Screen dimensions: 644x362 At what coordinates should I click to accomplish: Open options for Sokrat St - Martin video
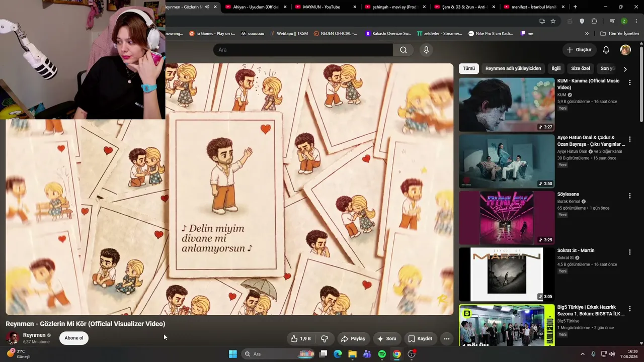tap(629, 252)
